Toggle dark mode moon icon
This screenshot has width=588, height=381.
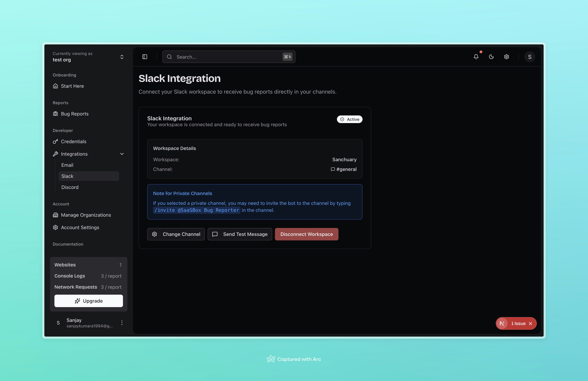click(491, 57)
